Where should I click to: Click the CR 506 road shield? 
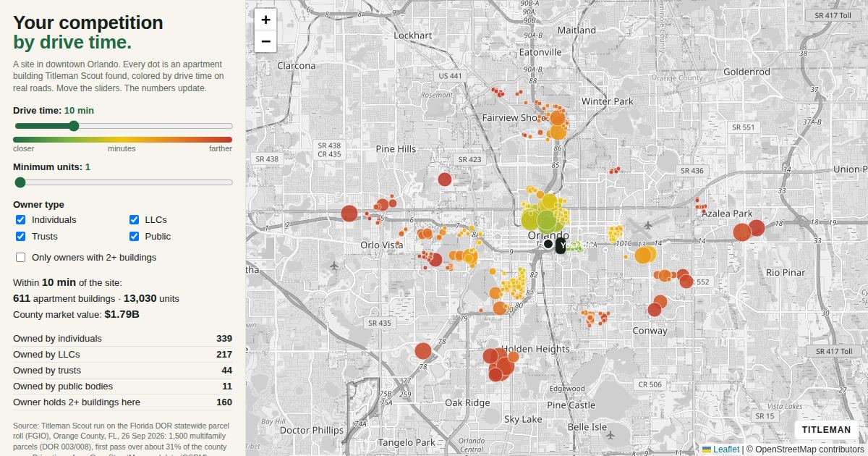(x=650, y=385)
